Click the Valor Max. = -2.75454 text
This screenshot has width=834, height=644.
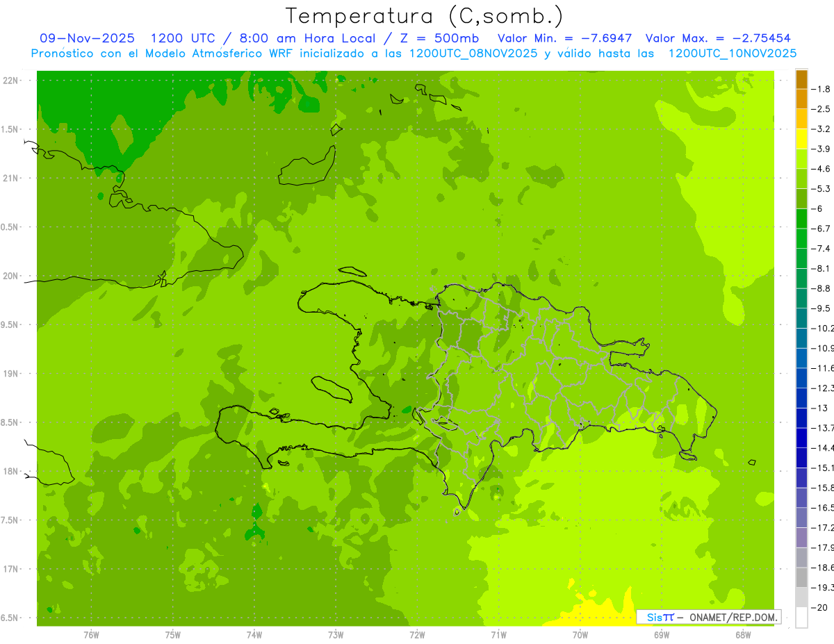718,38
